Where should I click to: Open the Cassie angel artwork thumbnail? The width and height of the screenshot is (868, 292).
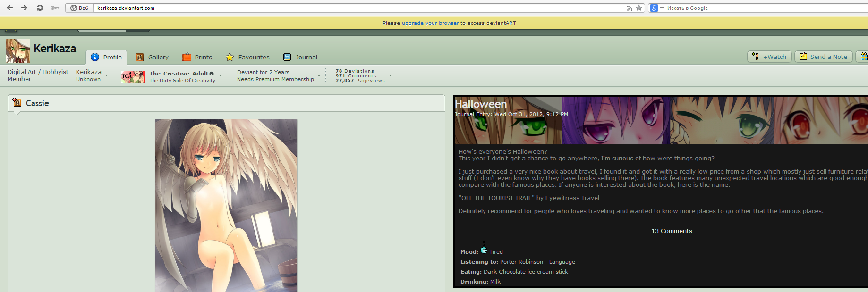pos(226,205)
